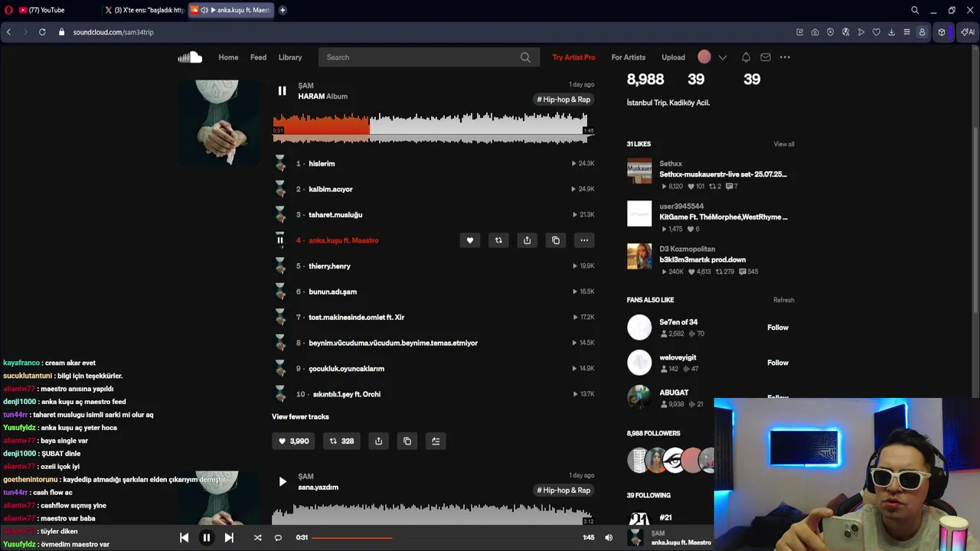Play track 5 thierry.henry
This screenshot has width=980, height=551.
click(329, 266)
